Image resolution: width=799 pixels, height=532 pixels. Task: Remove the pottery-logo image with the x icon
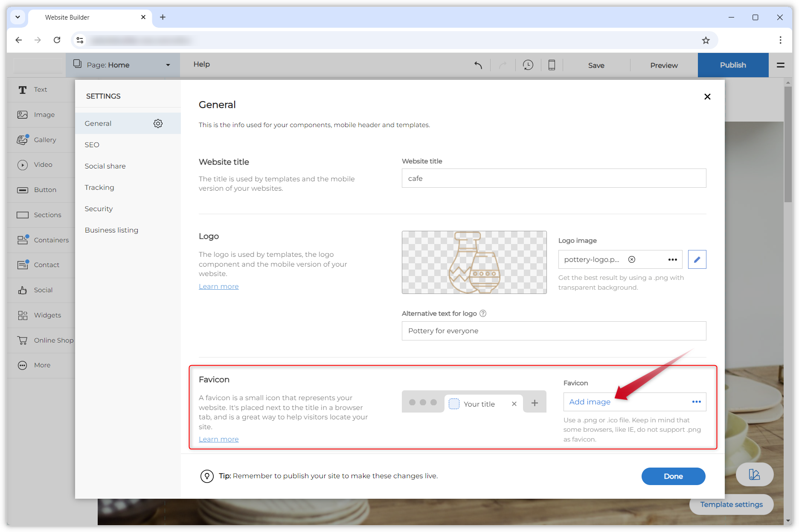point(632,259)
